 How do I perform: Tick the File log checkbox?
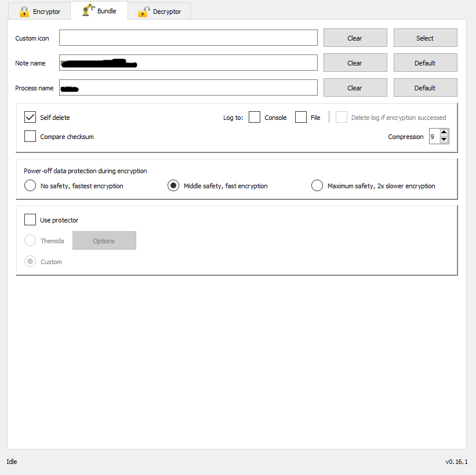[x=301, y=118]
